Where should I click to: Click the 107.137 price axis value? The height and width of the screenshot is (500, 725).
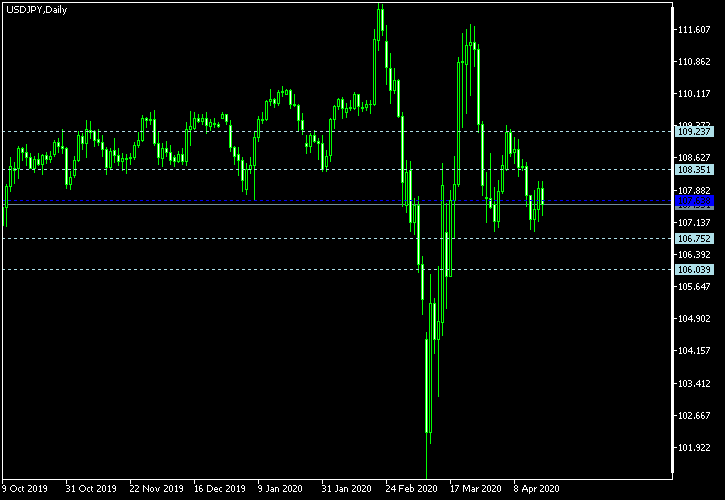694,223
